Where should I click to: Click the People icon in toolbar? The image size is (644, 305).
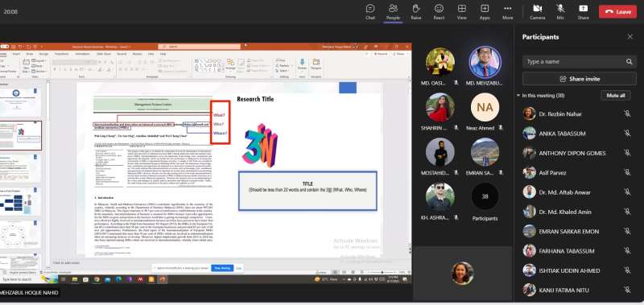[x=393, y=11]
